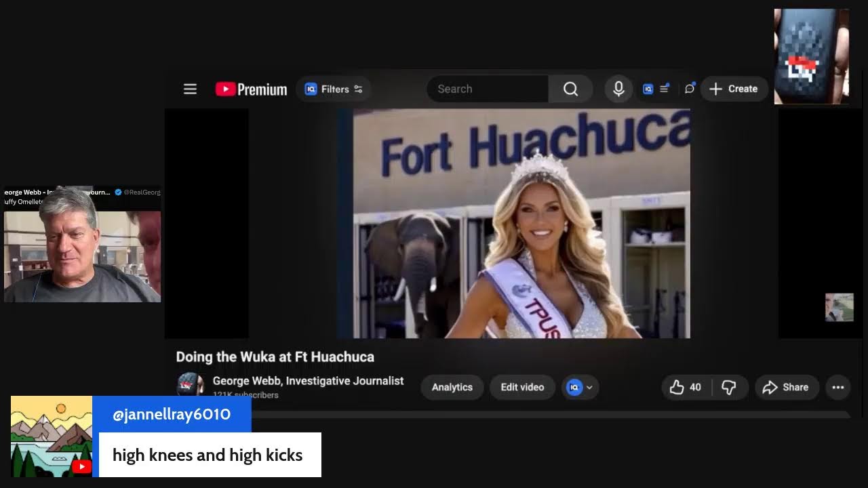Share the video
This screenshot has width=868, height=488.
[787, 387]
